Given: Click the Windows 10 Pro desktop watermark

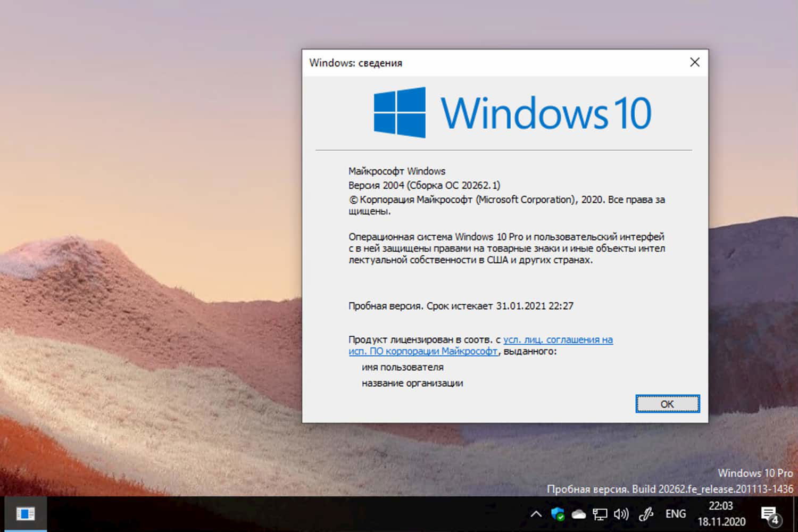Looking at the screenshot, I should 755,473.
